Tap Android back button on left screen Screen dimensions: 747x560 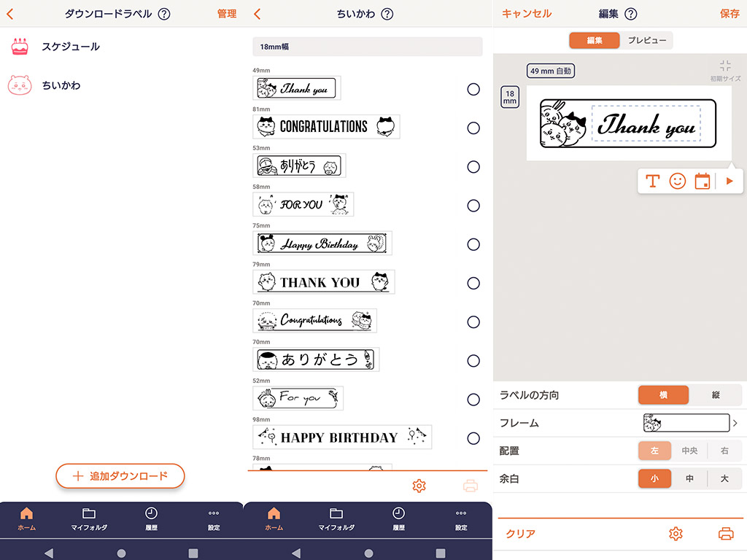pyautogui.click(x=49, y=553)
